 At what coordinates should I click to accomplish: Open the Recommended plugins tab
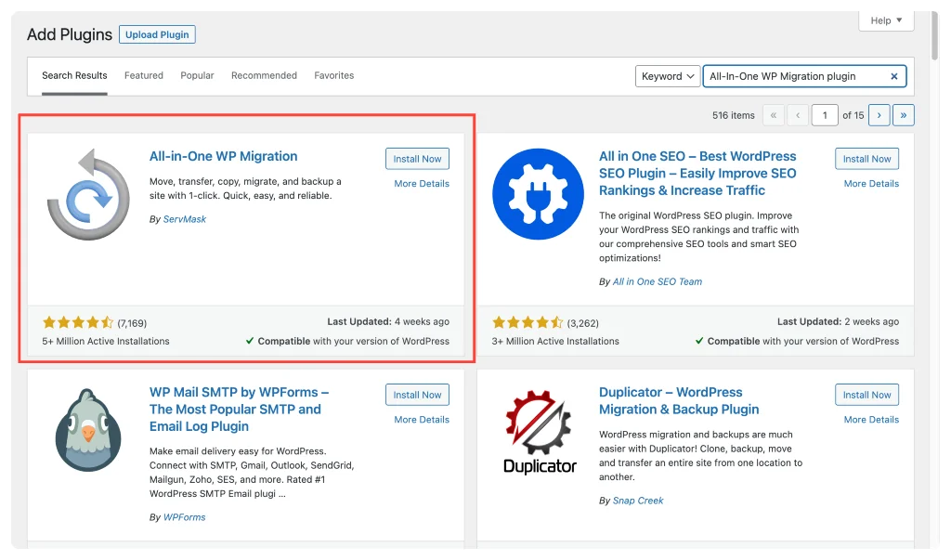tap(264, 76)
